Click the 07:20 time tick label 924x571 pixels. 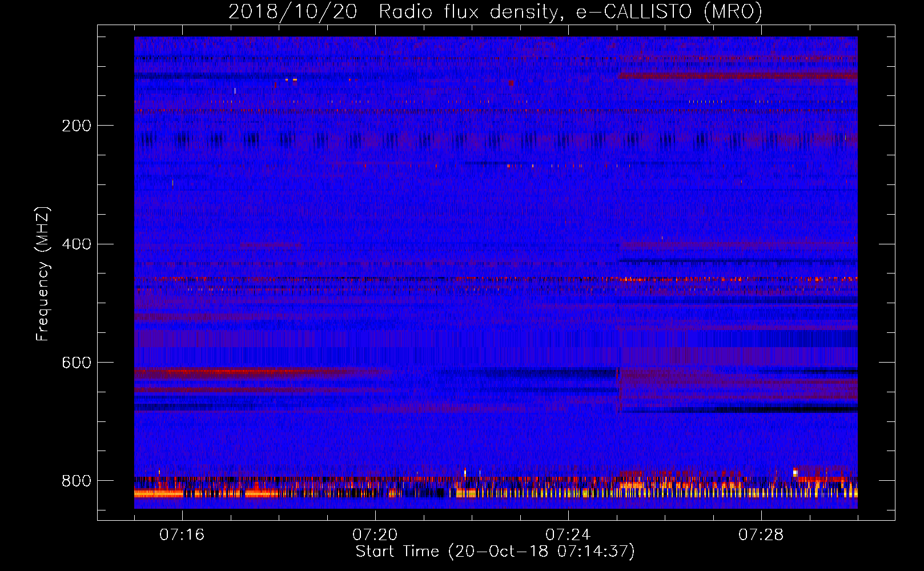click(375, 535)
